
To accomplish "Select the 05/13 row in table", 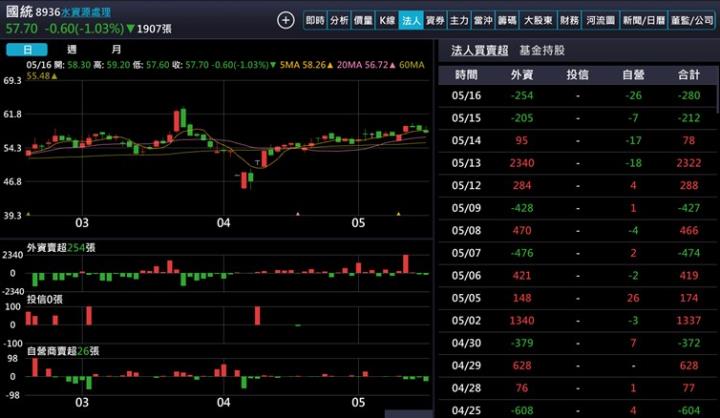I will point(577,162).
